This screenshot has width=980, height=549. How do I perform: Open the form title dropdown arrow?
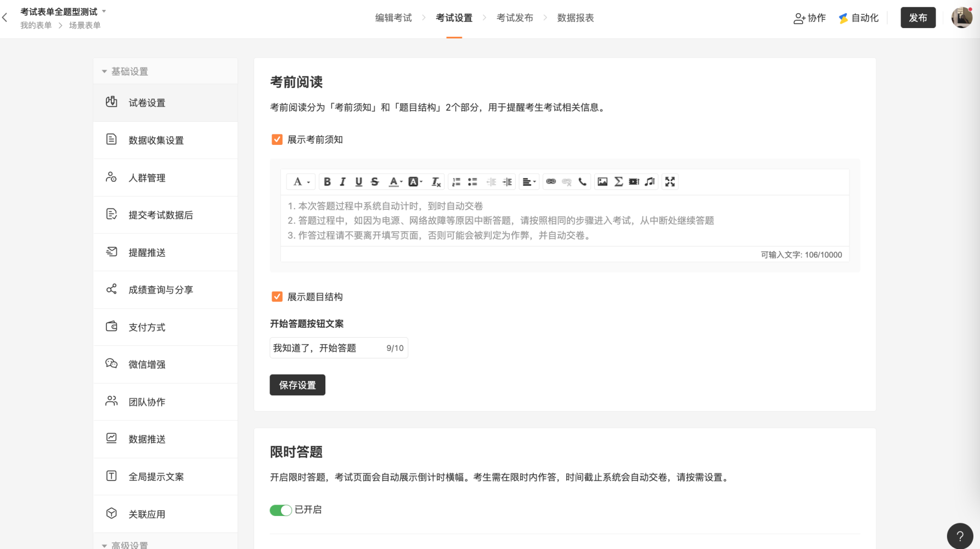point(104,11)
